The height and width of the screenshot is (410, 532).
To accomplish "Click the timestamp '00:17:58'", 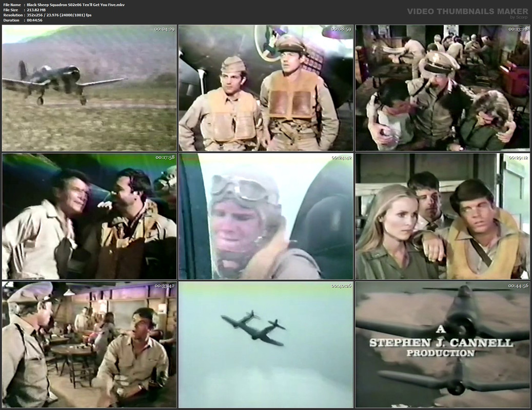I will coord(165,157).
